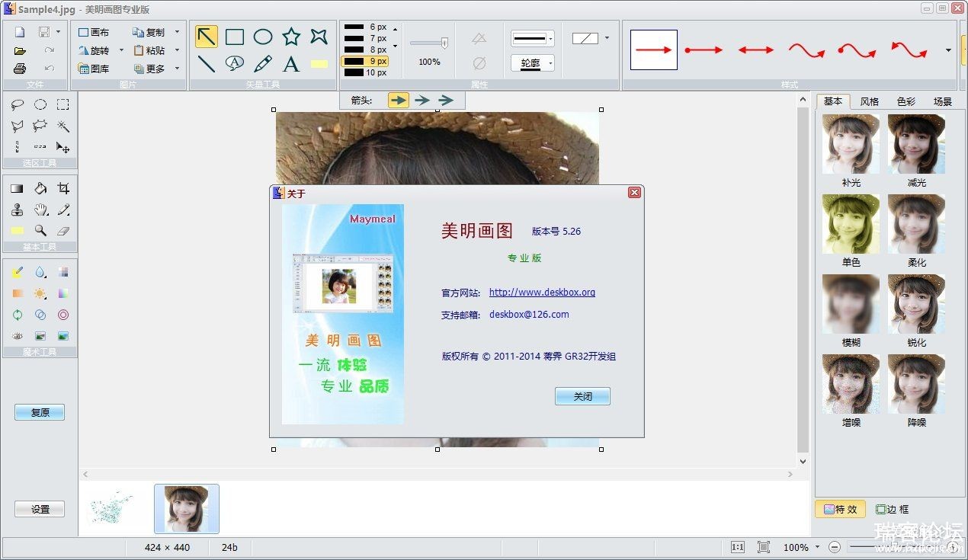Screen dimensions: 968x560
Task: Select the text A tool
Action: pyautogui.click(x=291, y=63)
